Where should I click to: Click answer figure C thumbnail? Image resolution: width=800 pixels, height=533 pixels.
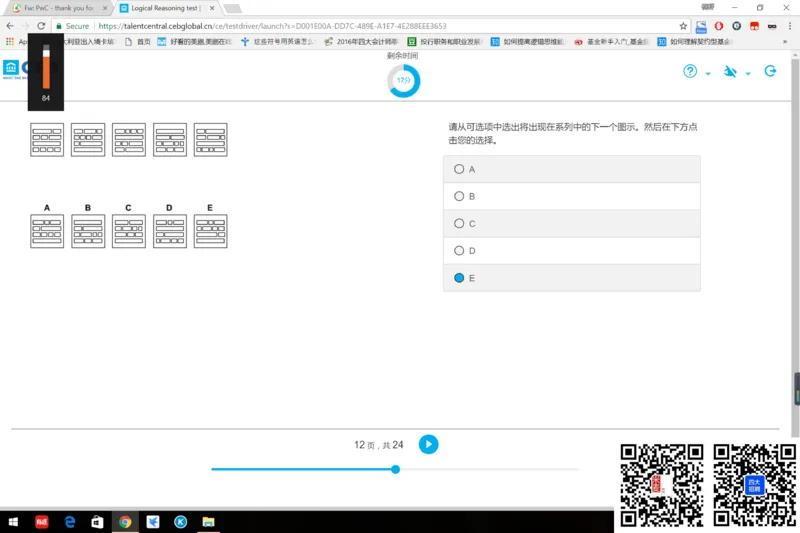coord(129,231)
